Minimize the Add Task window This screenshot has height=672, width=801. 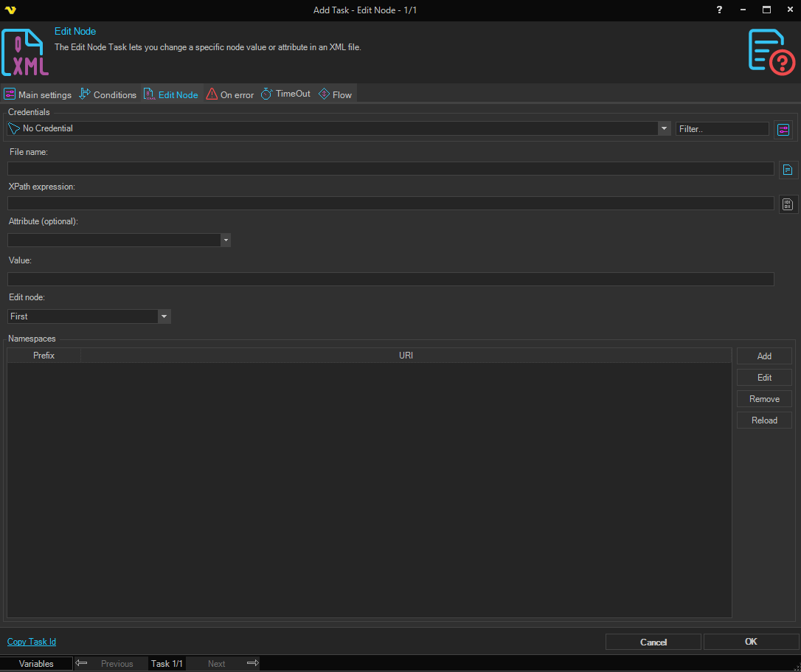(743, 10)
